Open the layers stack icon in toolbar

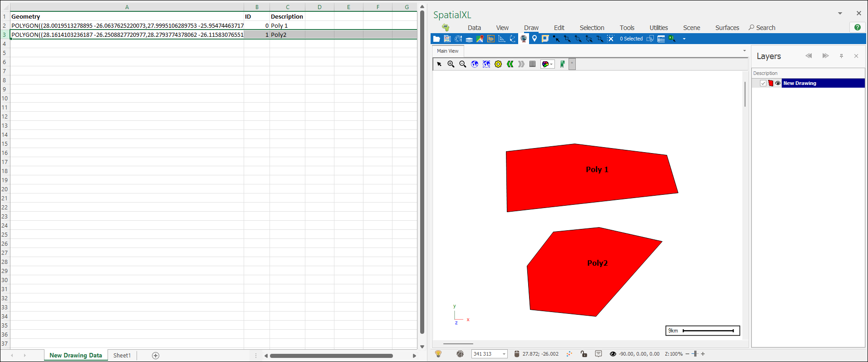coord(469,39)
